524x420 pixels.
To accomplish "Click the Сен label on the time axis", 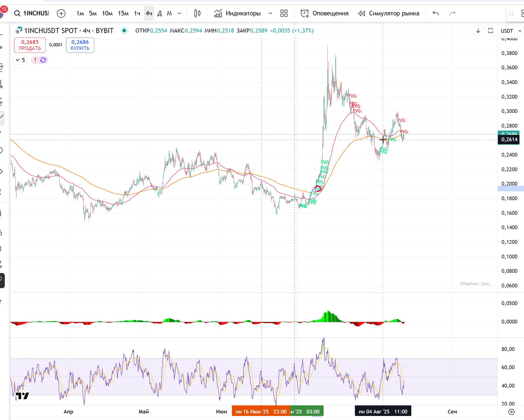I will (x=452, y=412).
